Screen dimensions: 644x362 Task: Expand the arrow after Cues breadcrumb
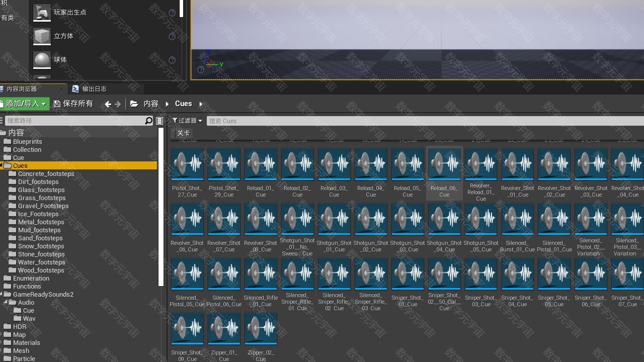pos(201,104)
